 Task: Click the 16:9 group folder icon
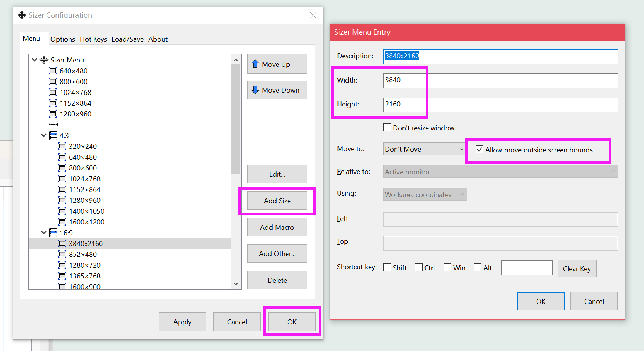point(53,233)
